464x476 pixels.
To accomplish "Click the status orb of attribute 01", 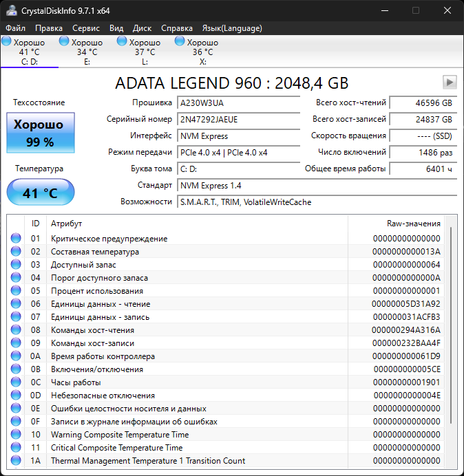I will (x=16, y=239).
